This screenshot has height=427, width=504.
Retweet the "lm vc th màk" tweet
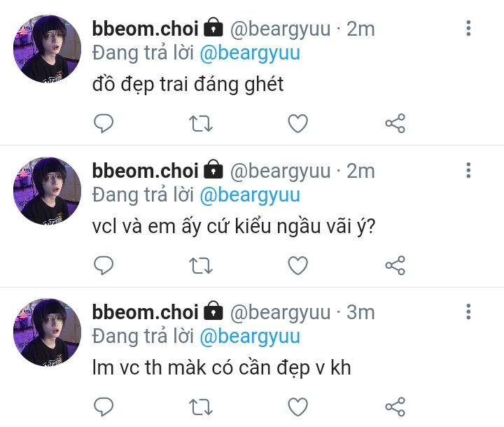[x=201, y=406]
